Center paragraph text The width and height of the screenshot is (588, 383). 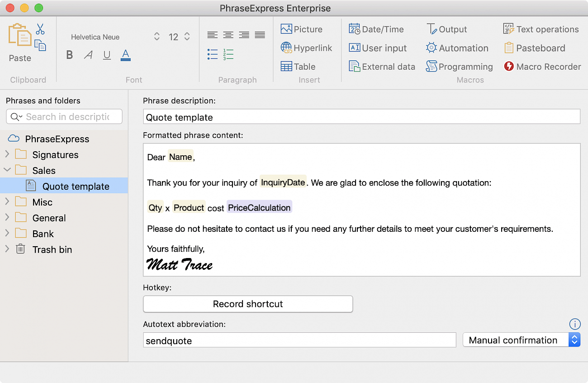click(x=228, y=35)
